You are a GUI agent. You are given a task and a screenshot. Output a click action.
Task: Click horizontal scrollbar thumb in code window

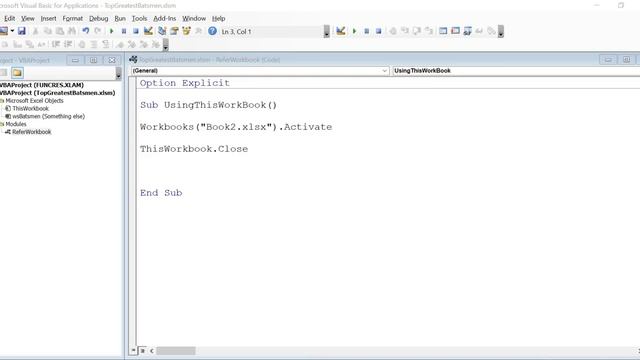pyautogui.click(x=176, y=351)
